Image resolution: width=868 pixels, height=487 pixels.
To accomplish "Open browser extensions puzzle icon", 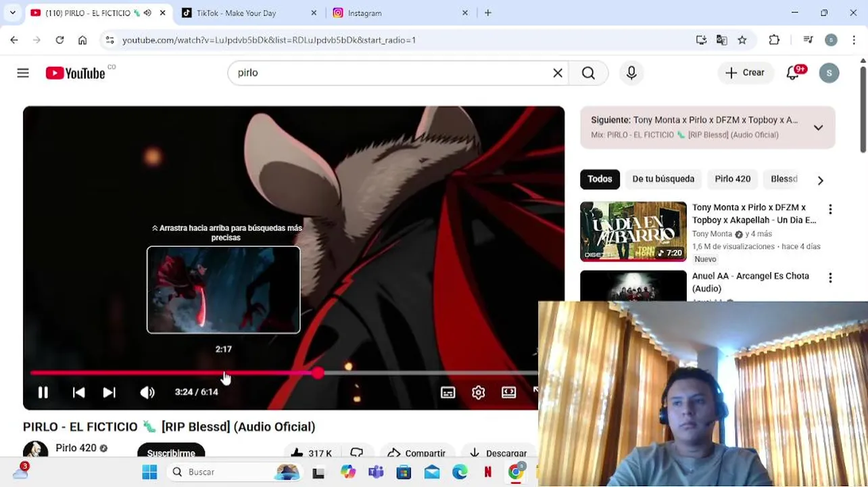I will coord(775,41).
